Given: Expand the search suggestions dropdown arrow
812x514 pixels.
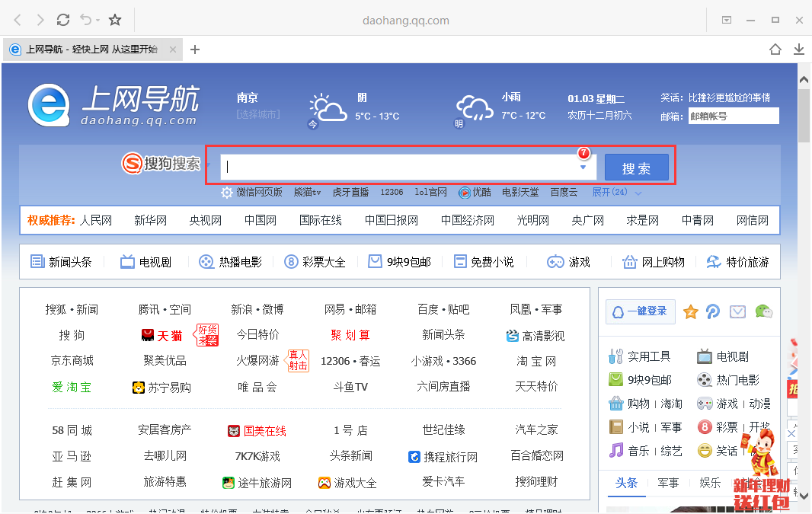Looking at the screenshot, I should click(583, 168).
